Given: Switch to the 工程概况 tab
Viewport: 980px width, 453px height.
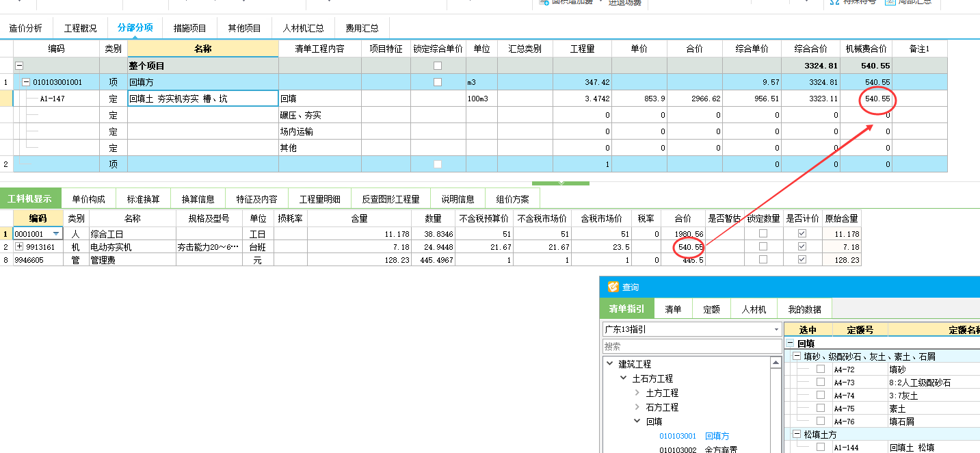Looking at the screenshot, I should 81,28.
